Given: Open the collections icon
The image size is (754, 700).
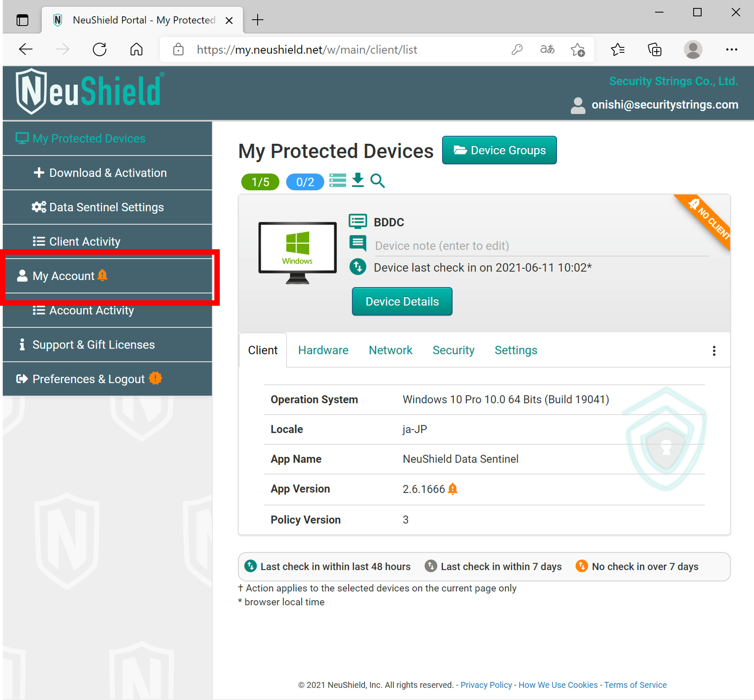Looking at the screenshot, I should click(655, 50).
